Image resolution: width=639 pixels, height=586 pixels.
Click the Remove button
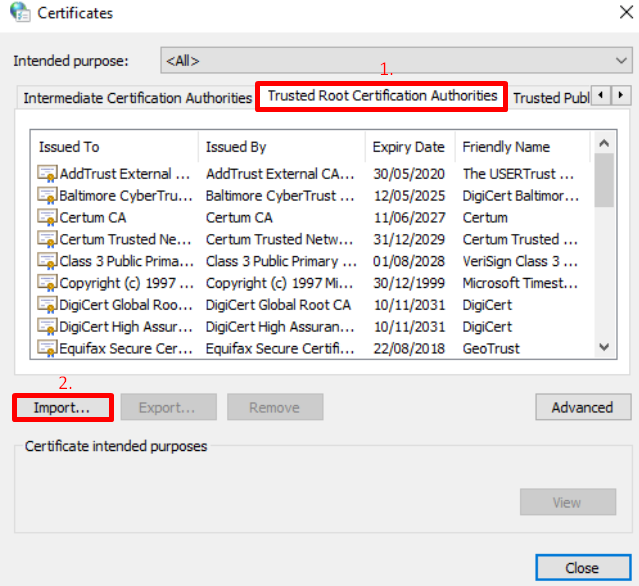click(275, 407)
